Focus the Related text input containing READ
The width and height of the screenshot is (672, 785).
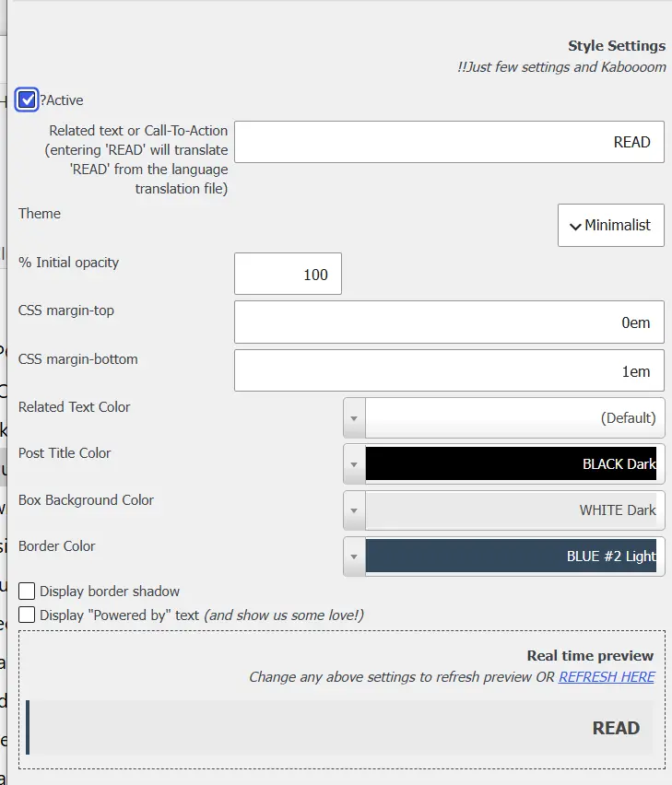[449, 142]
